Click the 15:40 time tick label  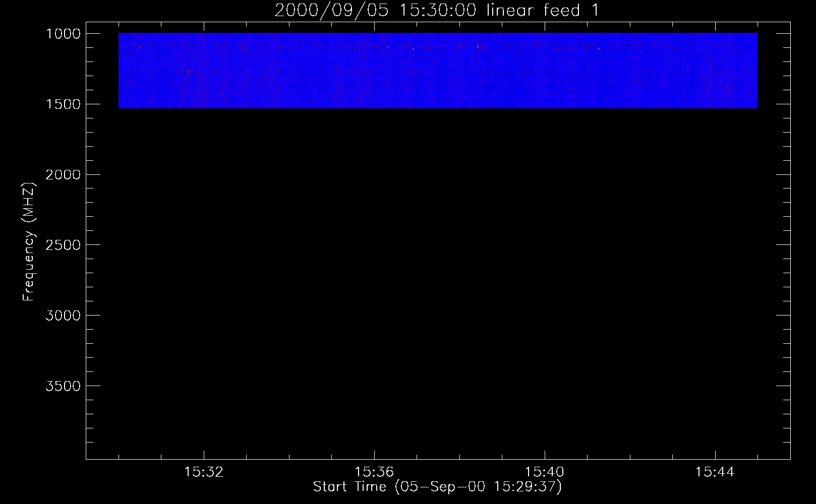pos(545,472)
